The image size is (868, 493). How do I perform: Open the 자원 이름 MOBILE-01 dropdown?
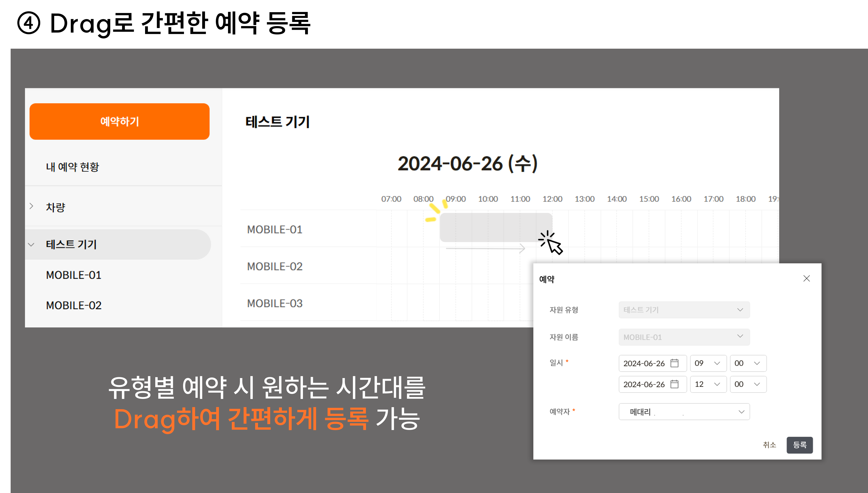coord(684,337)
